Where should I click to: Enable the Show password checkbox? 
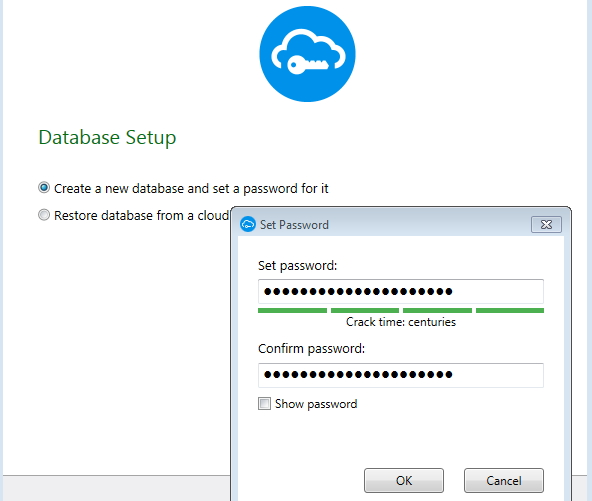tap(264, 404)
